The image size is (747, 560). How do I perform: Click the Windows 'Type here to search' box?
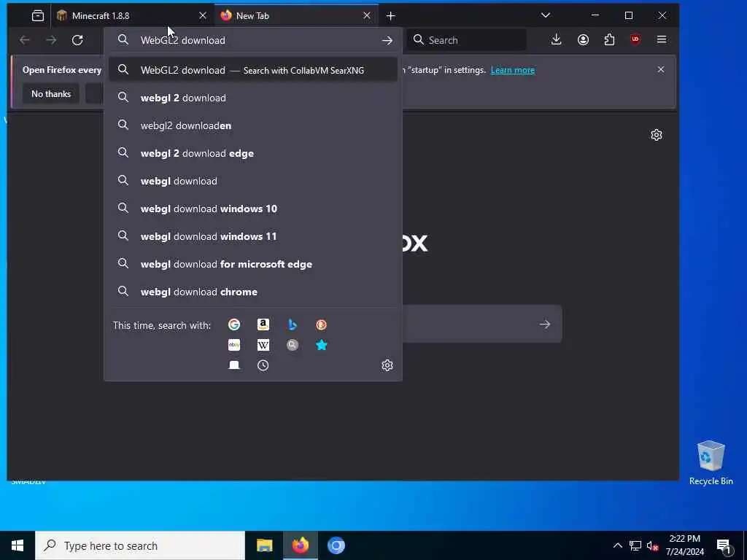[x=140, y=545]
